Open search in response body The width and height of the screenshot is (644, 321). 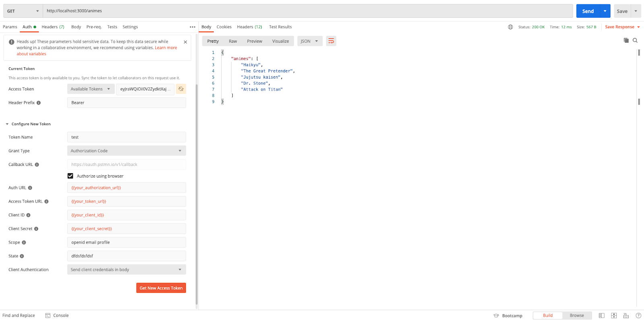[635, 40]
